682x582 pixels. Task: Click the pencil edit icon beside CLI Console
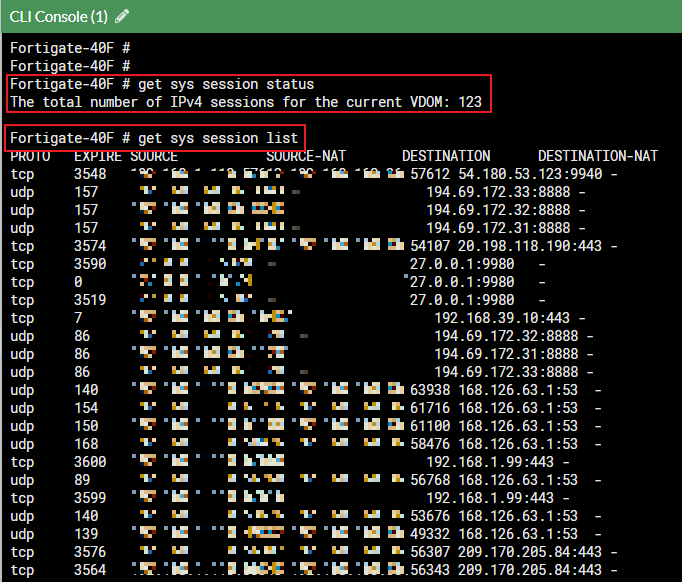click(122, 17)
